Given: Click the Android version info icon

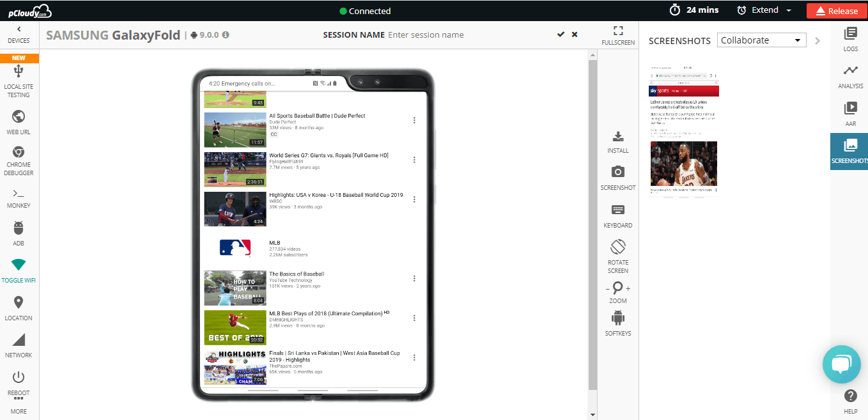Looking at the screenshot, I should click(226, 35).
